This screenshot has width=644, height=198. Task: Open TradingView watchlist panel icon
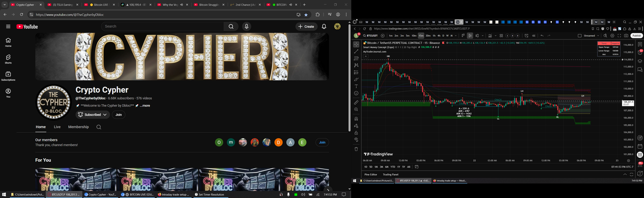click(640, 44)
